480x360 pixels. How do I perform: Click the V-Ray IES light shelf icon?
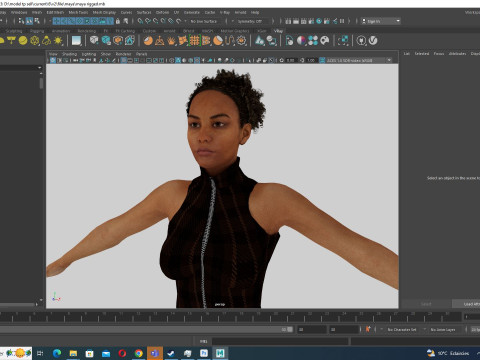click(x=46, y=41)
